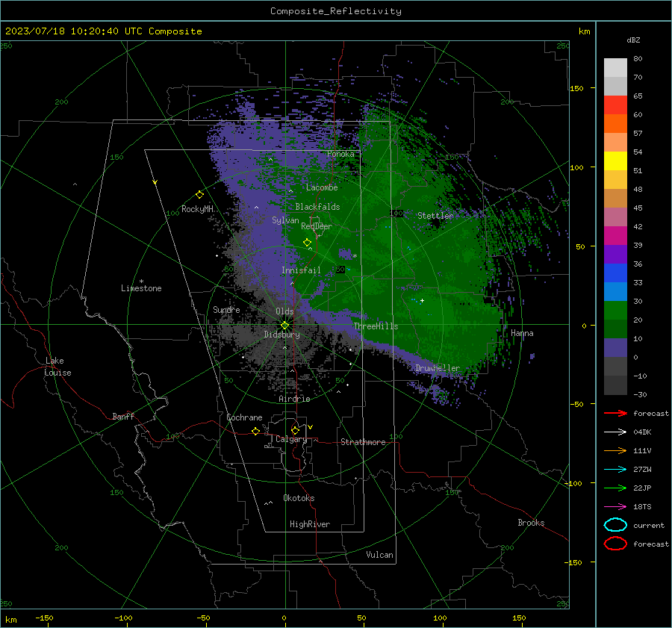Select the Didsbury label

point(281,335)
